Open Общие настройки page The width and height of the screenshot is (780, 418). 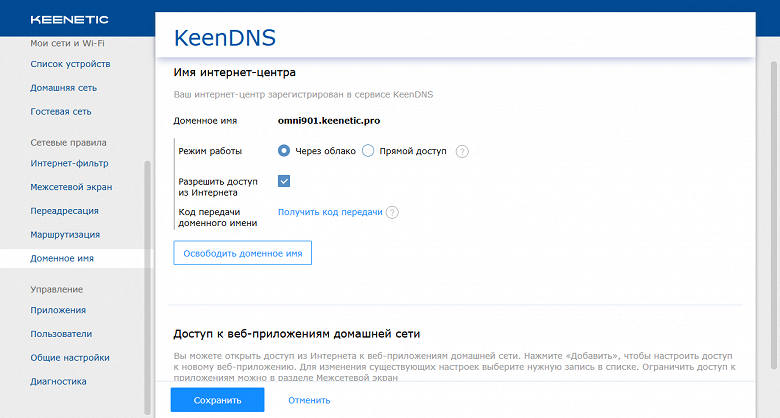[x=70, y=357]
